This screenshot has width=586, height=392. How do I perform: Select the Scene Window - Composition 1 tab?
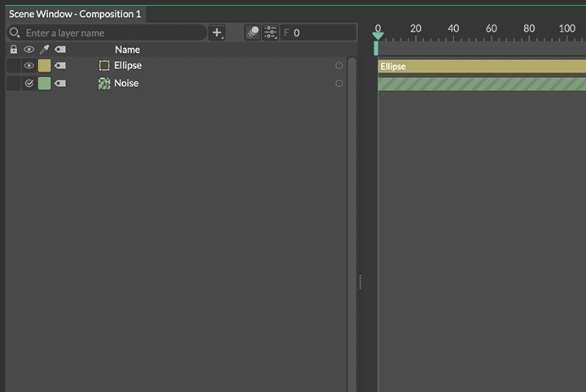tap(75, 14)
